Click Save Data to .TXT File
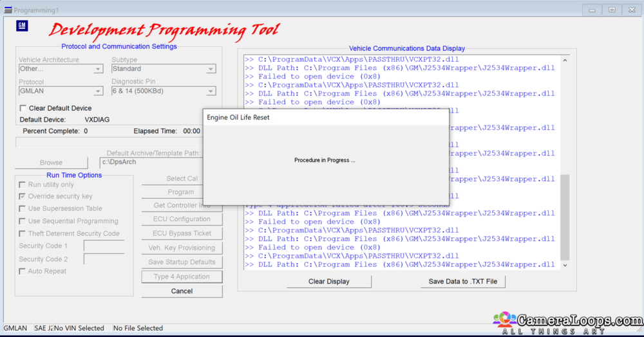 click(463, 282)
